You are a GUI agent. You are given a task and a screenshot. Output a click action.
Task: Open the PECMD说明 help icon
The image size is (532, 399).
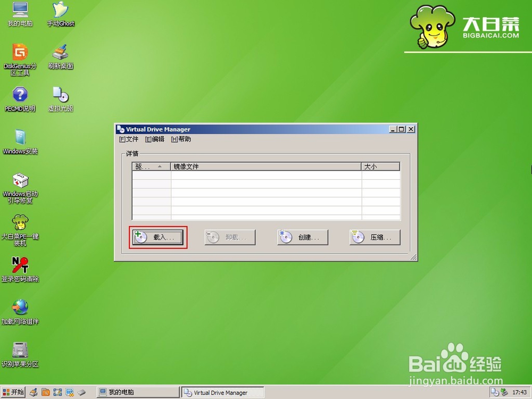point(20,99)
